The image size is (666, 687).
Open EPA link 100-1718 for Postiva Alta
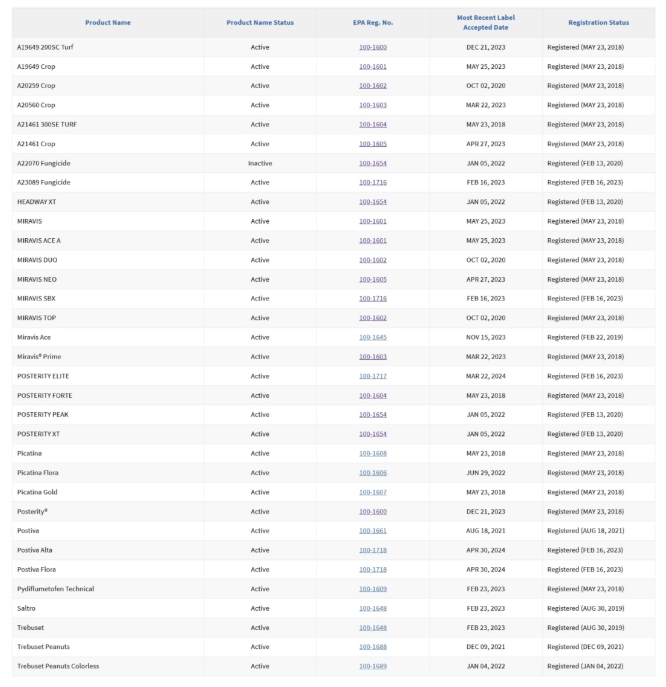click(x=373, y=550)
